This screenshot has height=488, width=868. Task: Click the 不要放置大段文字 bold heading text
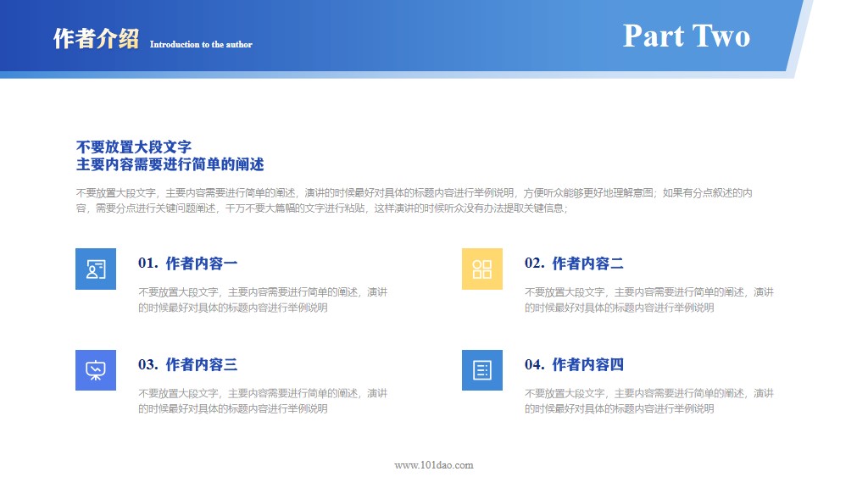[x=136, y=147]
